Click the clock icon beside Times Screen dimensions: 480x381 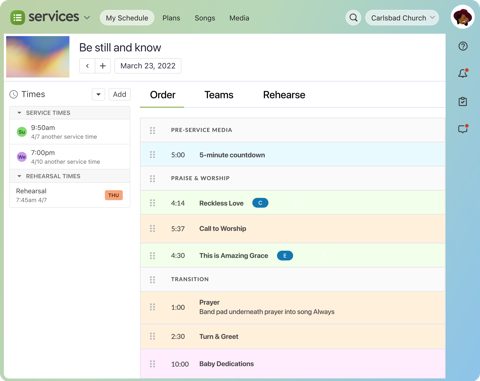13,94
